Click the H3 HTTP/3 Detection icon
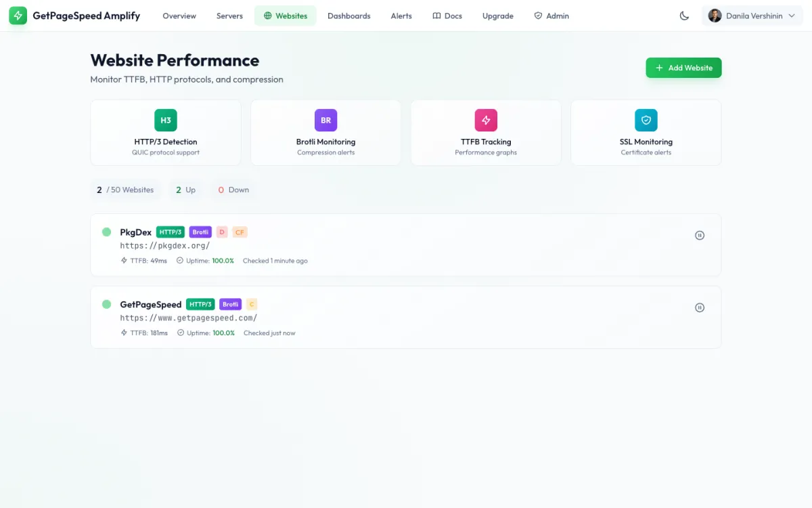This screenshot has height=508, width=812. pyautogui.click(x=166, y=120)
